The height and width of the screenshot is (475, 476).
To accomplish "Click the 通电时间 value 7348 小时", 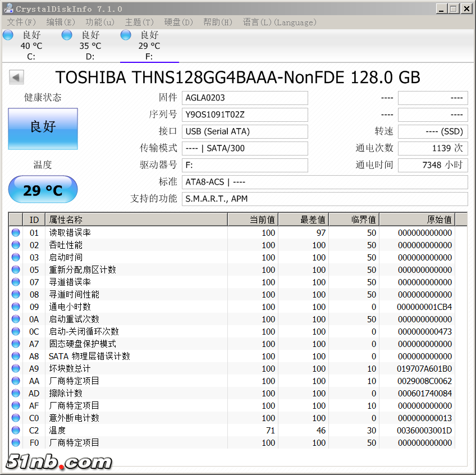I will point(432,165).
